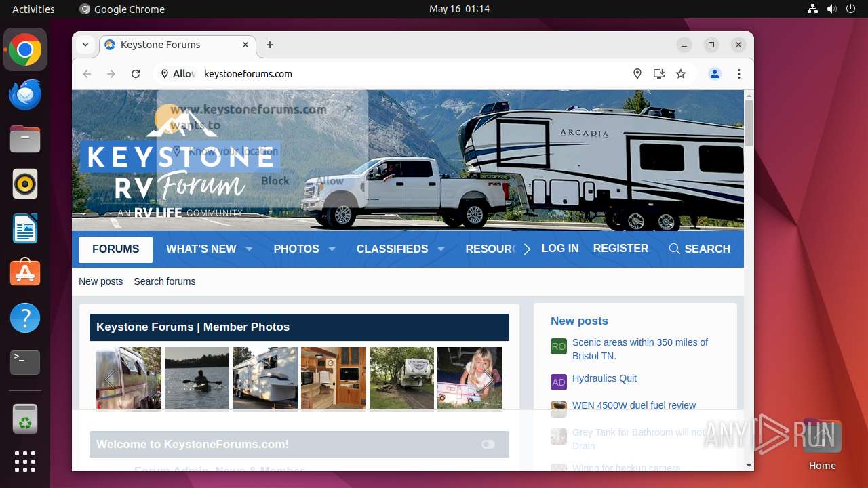868x488 pixels.
Task: Expand the Photos dropdown arrow
Action: 332,249
